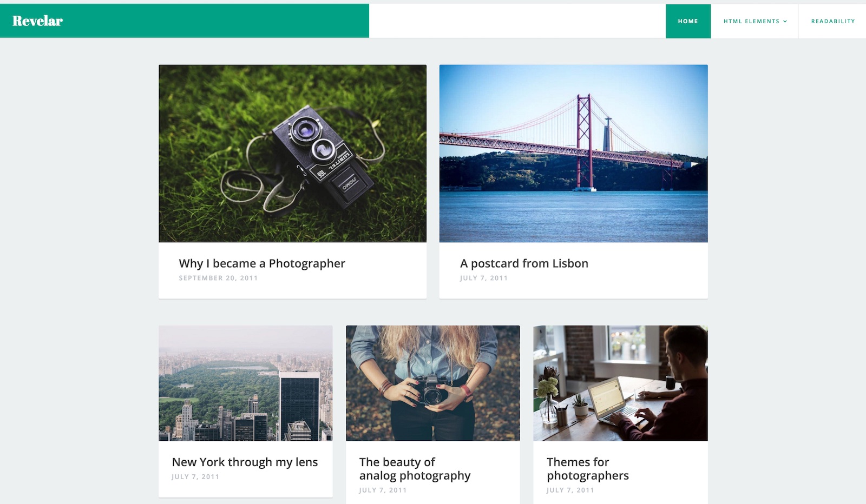Open the Readability menu link

pos(832,21)
